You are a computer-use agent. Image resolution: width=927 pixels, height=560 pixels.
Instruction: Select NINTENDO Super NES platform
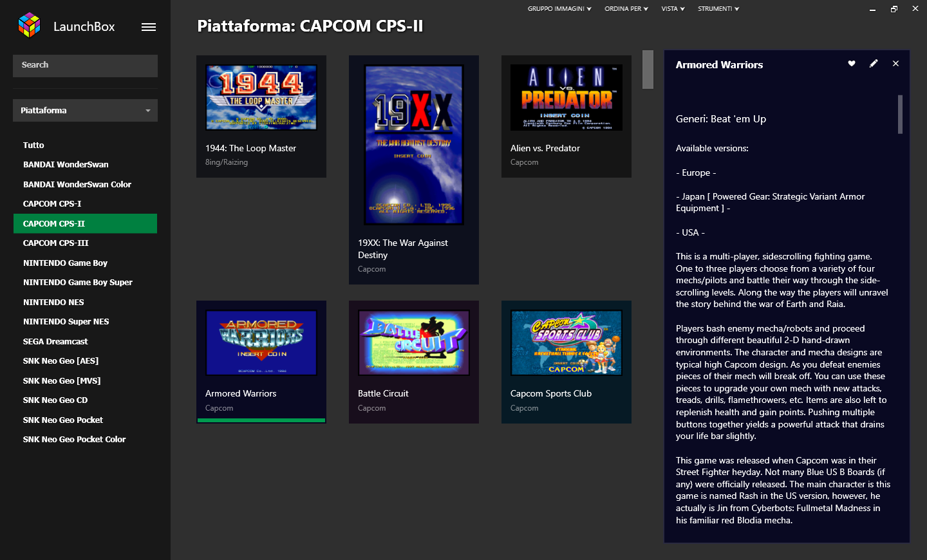pos(85,322)
